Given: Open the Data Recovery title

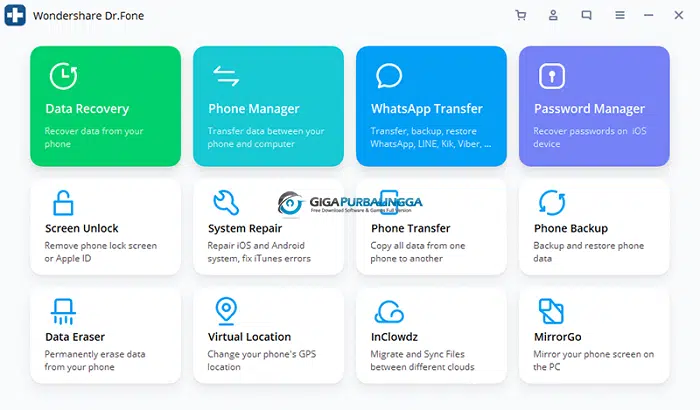Looking at the screenshot, I should pyautogui.click(x=87, y=109).
